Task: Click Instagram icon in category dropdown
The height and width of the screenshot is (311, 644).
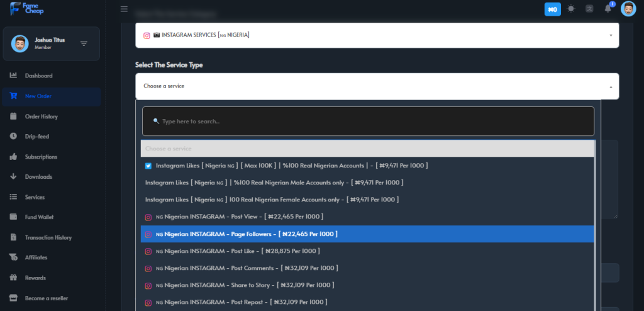Action: point(147,35)
